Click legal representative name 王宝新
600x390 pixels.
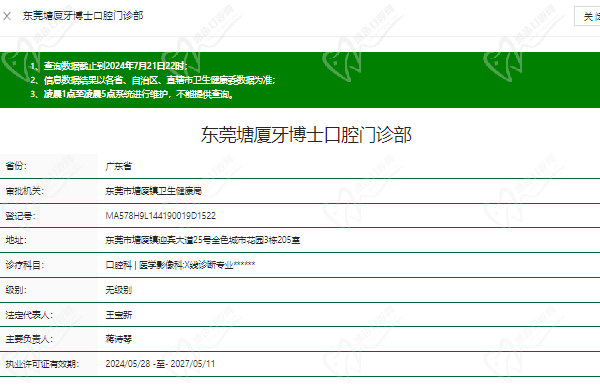click(119, 315)
